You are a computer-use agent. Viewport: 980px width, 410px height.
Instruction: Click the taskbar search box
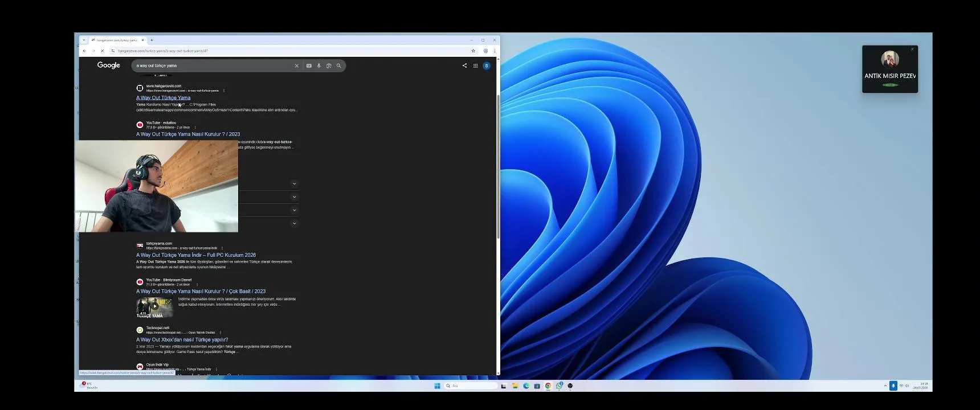471,386
